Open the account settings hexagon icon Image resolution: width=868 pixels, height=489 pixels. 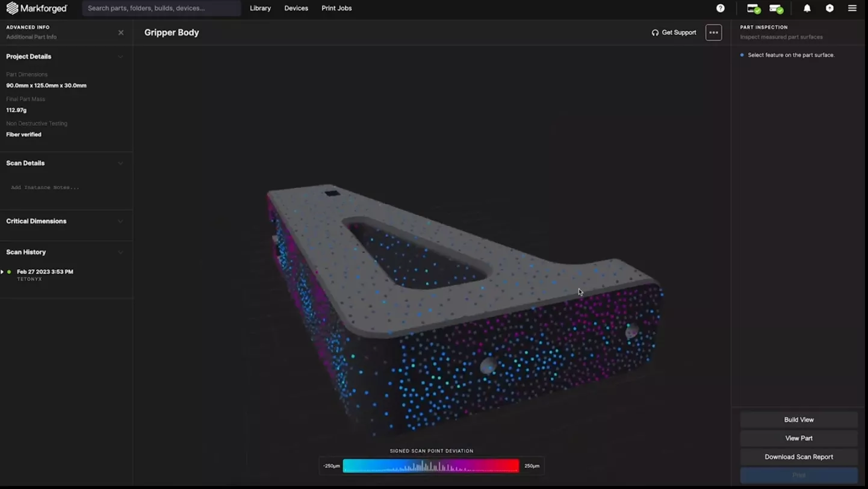tap(829, 8)
